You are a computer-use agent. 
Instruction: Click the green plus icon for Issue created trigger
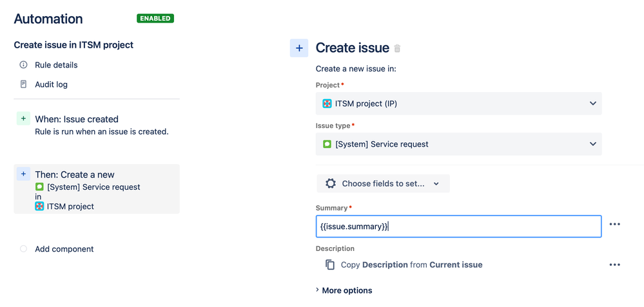(23, 119)
